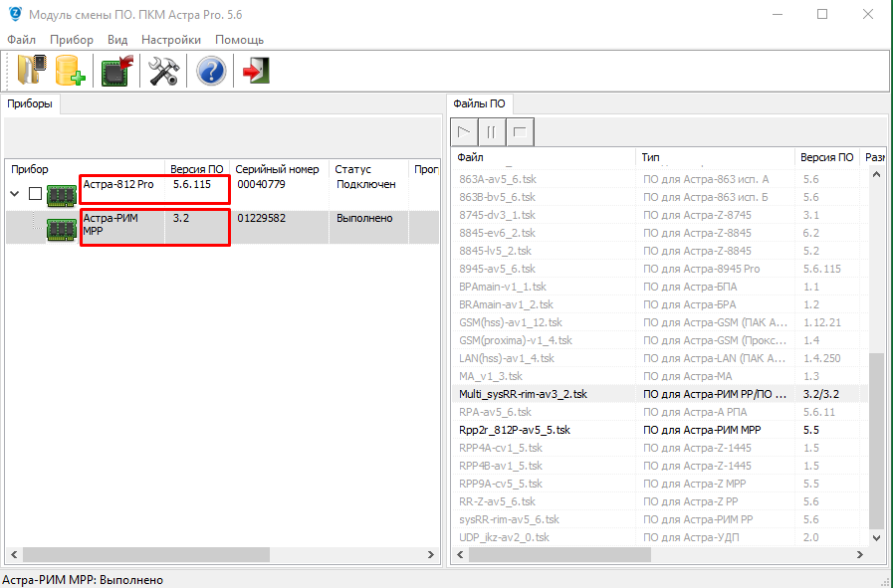Open help with the blue question mark icon
This screenshot has height=588, width=893.
coord(211,71)
